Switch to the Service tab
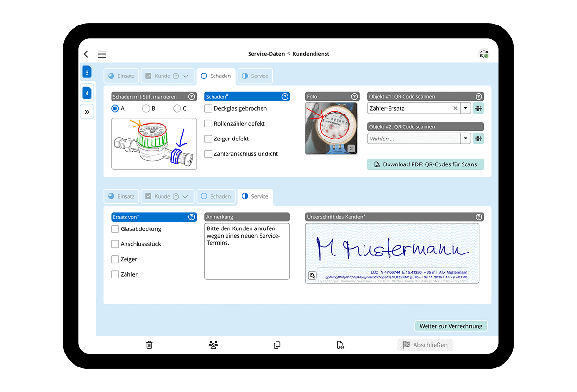The height and width of the screenshot is (392, 577). 255,76
